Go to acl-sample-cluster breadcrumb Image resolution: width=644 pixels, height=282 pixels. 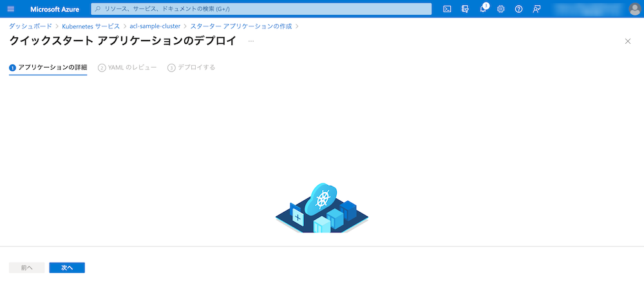coord(155,26)
